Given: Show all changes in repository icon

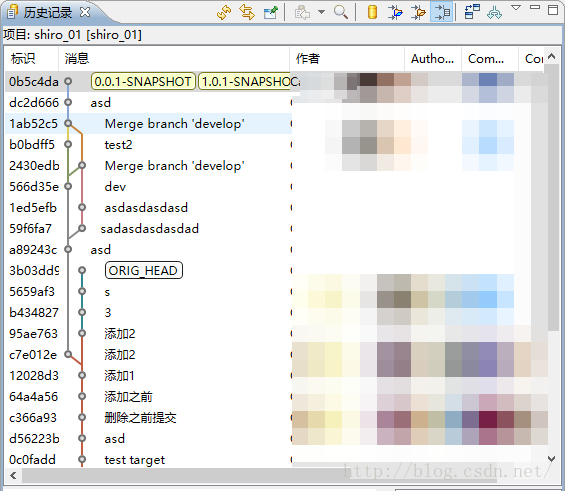Looking at the screenshot, I should point(372,12).
